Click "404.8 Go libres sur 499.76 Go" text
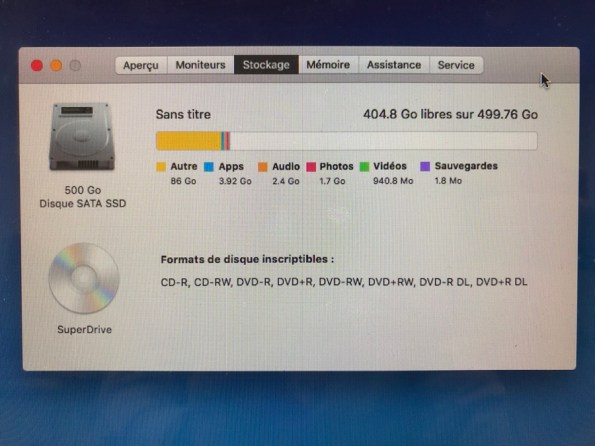595x446 pixels. point(450,114)
